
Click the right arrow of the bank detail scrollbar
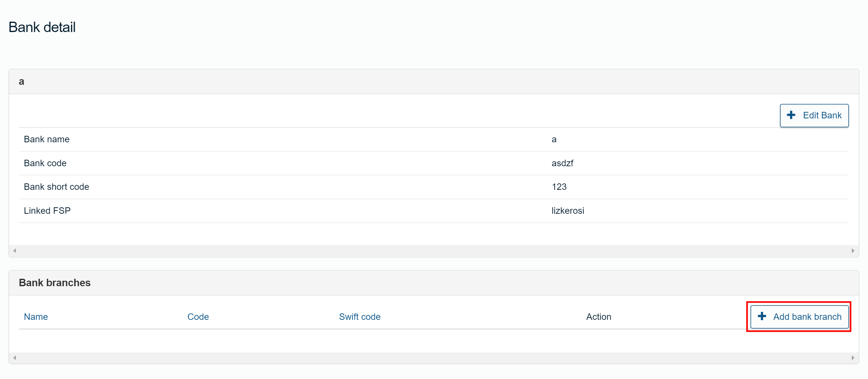point(853,251)
